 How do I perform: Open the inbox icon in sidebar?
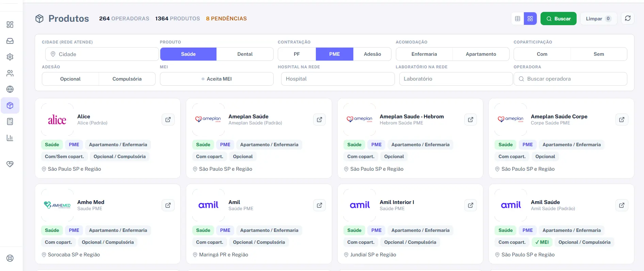click(10, 41)
